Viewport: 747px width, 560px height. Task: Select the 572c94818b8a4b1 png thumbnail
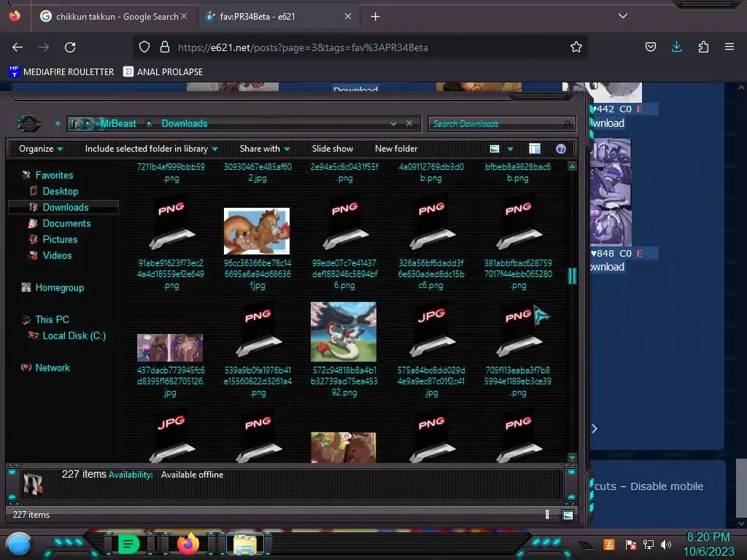coord(344,332)
